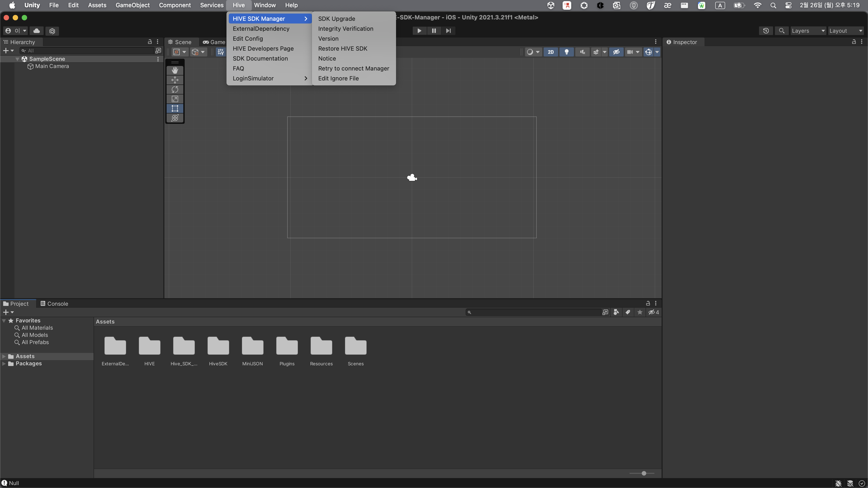Select the Hand tool in Scene overlay
The image size is (868, 488).
point(175,70)
